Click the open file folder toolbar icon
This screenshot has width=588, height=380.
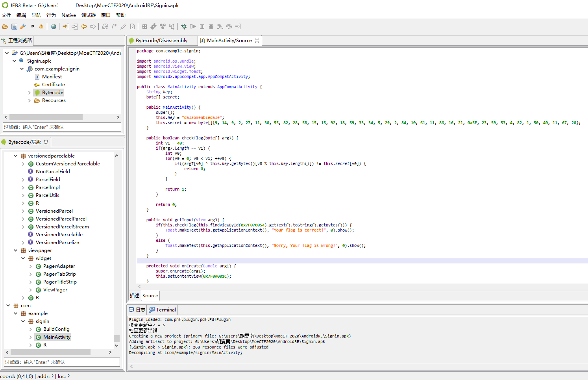coord(5,27)
